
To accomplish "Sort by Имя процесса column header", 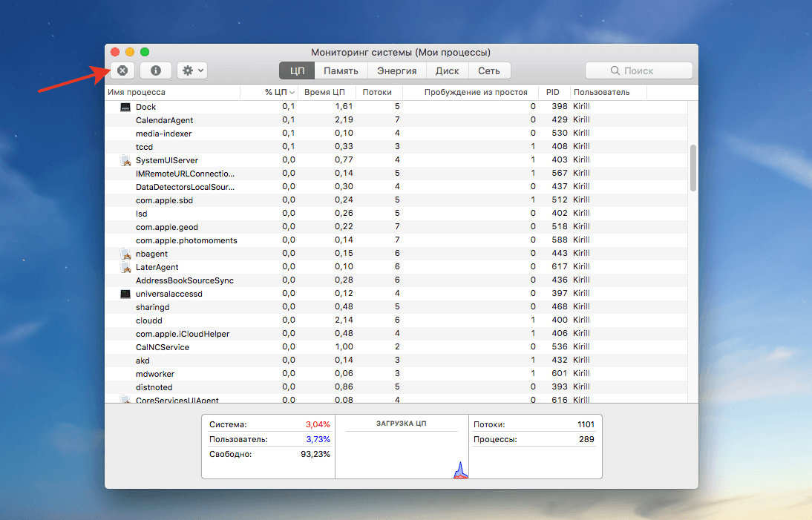I will tap(137, 92).
